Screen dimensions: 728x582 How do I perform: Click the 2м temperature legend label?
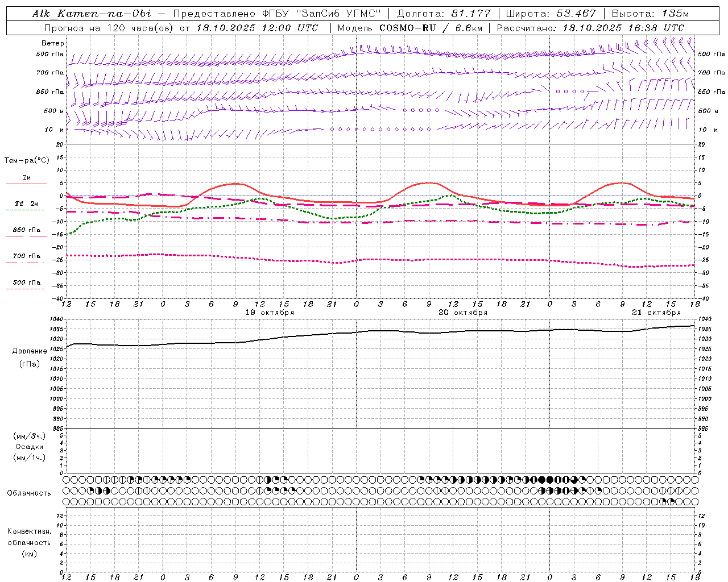point(27,177)
